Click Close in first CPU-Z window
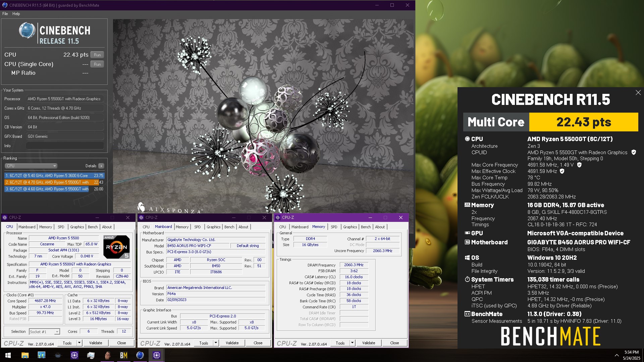This screenshot has width=644, height=362. (121, 343)
